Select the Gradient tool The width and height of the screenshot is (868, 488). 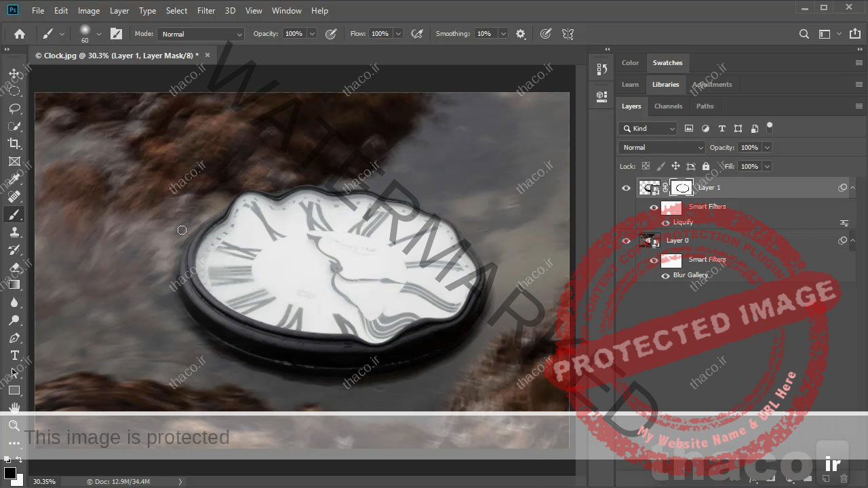pos(14,285)
